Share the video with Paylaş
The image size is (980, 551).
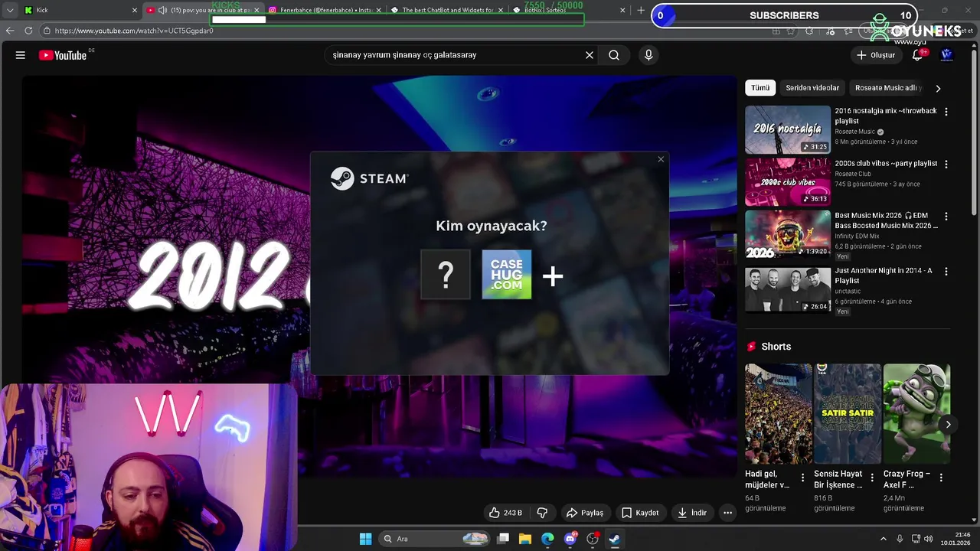coord(584,513)
